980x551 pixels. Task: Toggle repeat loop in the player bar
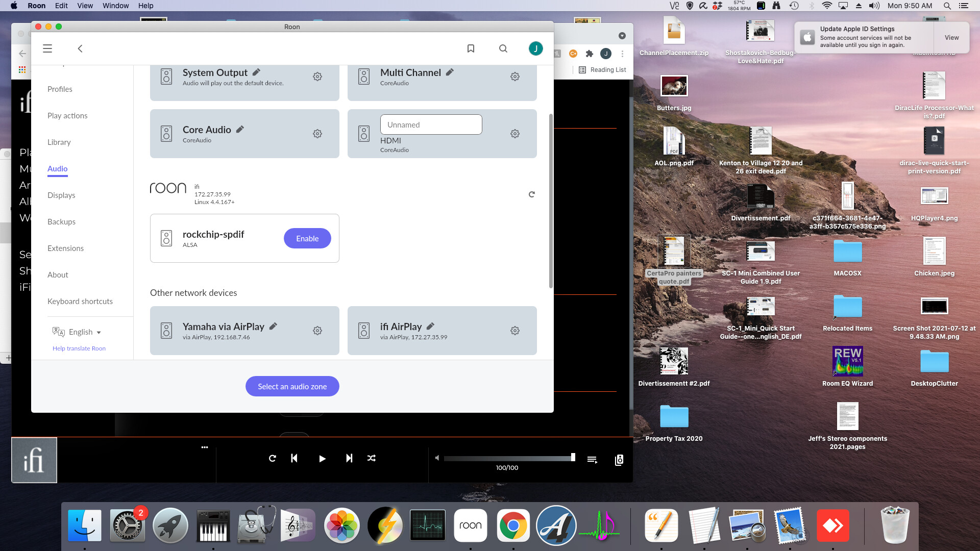[273, 458]
